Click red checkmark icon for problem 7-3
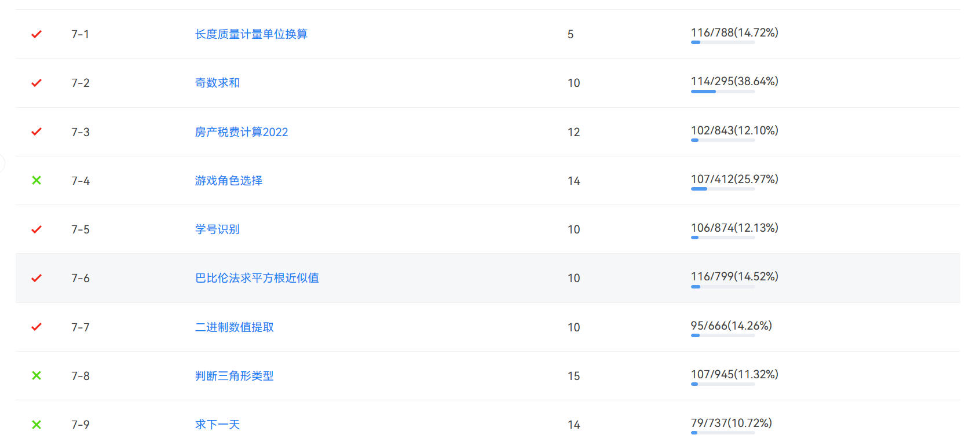 tap(36, 132)
